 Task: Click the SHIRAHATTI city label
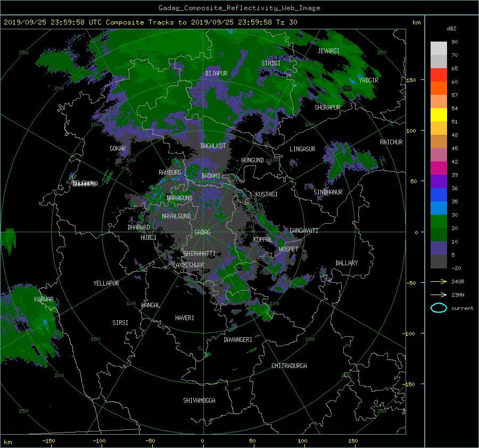(x=200, y=254)
